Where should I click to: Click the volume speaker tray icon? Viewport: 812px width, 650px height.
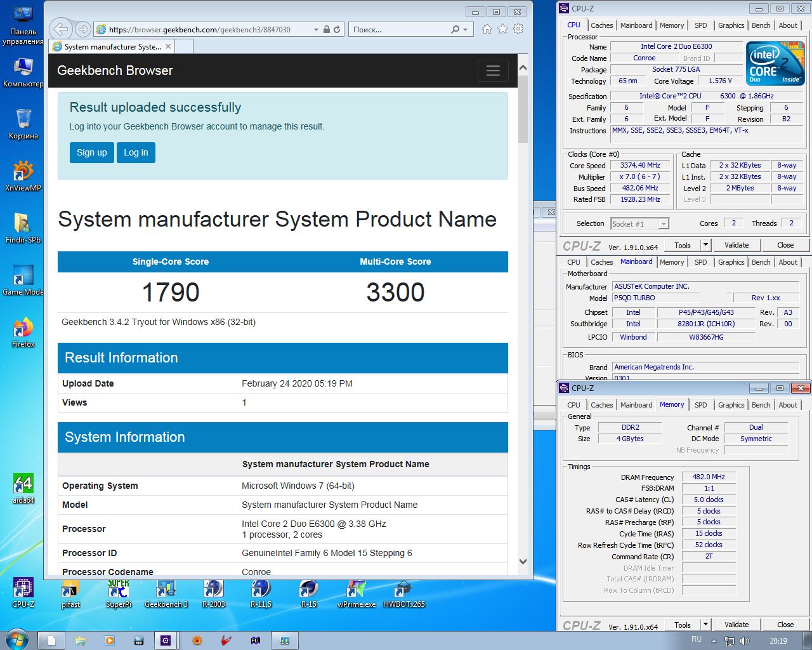tap(745, 641)
